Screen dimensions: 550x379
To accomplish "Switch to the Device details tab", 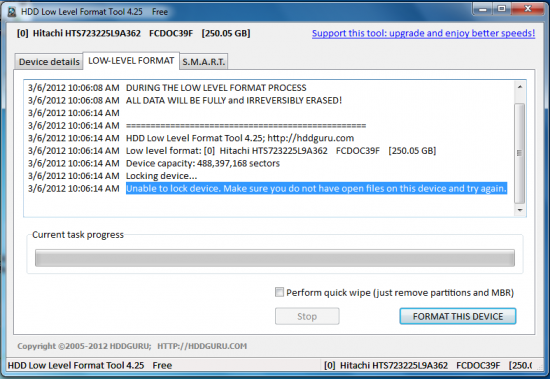I will (x=49, y=62).
